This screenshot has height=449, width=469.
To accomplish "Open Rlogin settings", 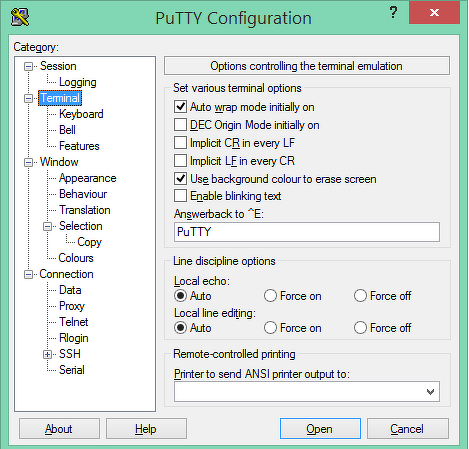I will click(74, 338).
